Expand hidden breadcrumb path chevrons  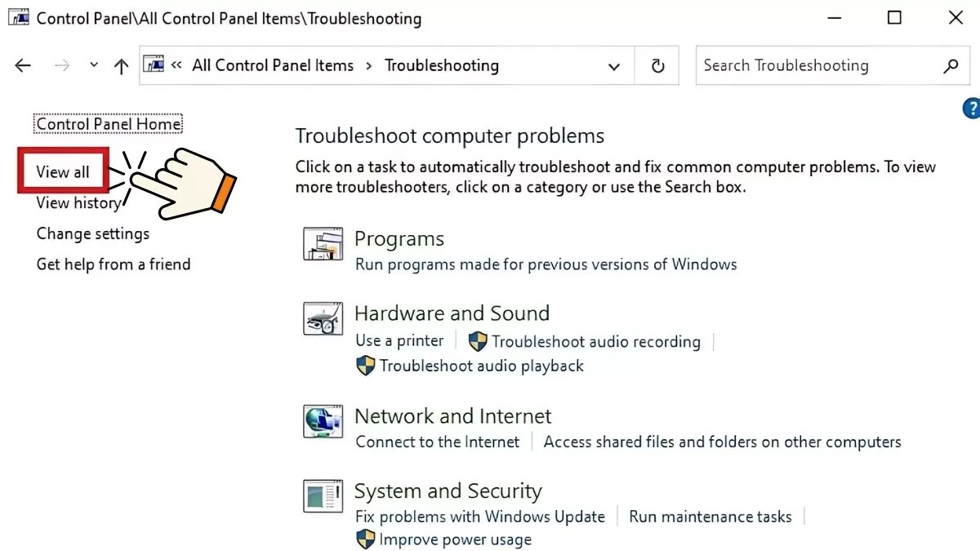[176, 66]
